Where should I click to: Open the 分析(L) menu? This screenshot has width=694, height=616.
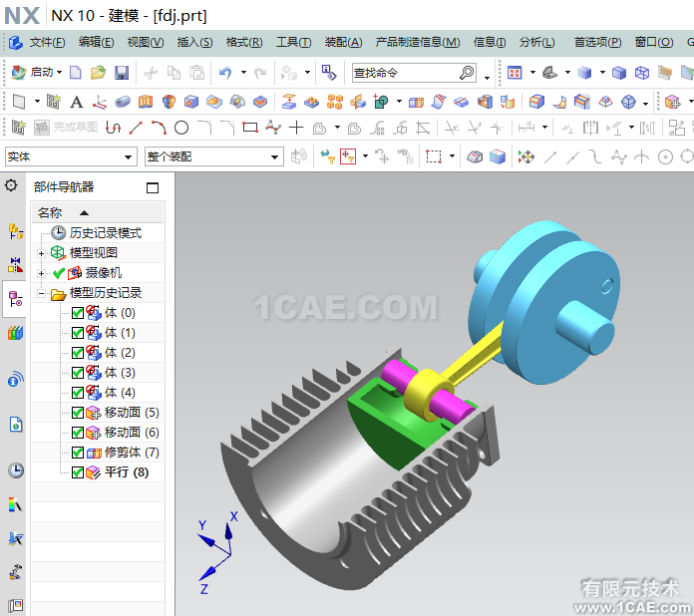click(536, 43)
